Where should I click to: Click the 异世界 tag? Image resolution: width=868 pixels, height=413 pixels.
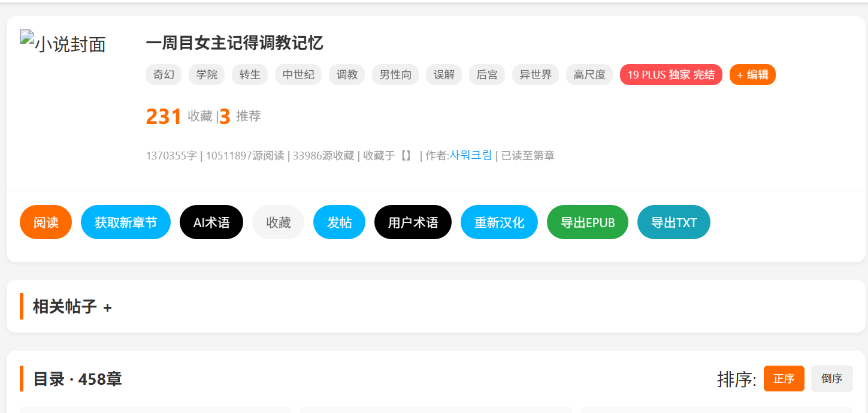pyautogui.click(x=535, y=75)
